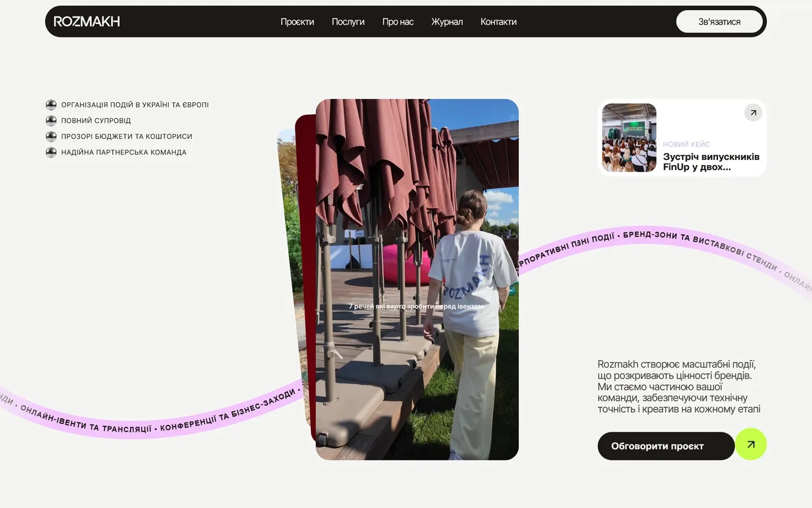Click КОНФЕРЕНЦІЇ ТА БІЗНЕС-ЗАХОДИ ribbon text
The image size is (812, 508).
[227, 412]
